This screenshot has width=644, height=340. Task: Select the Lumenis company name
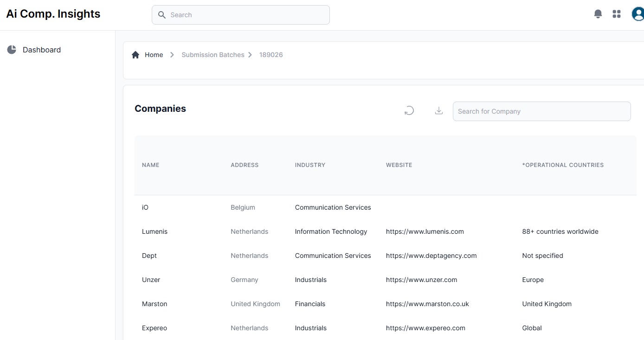pyautogui.click(x=155, y=231)
